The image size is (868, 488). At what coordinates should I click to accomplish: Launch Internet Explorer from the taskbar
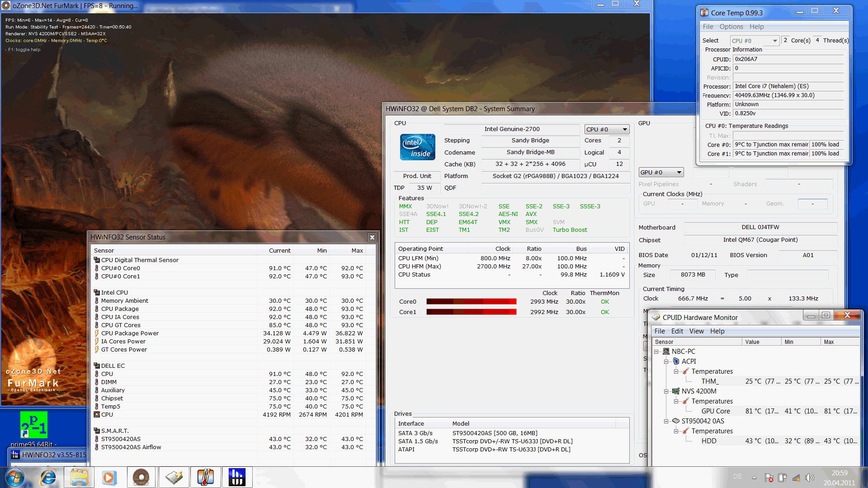pos(48,477)
